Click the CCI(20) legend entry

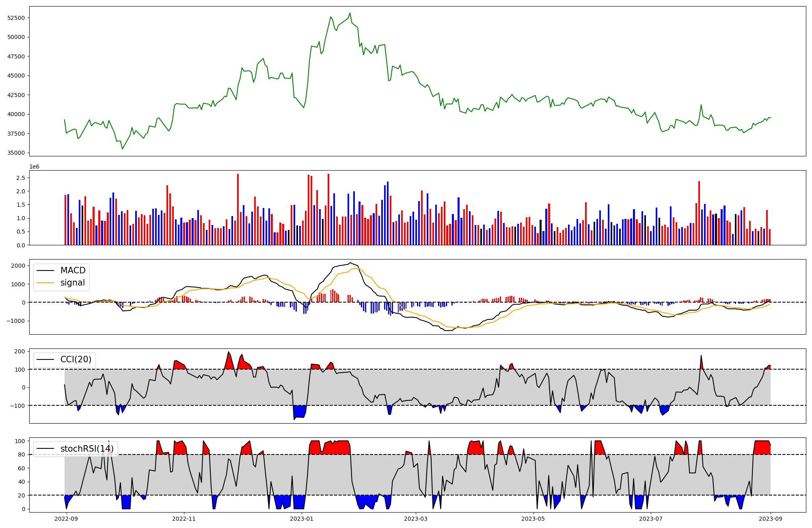point(76,359)
